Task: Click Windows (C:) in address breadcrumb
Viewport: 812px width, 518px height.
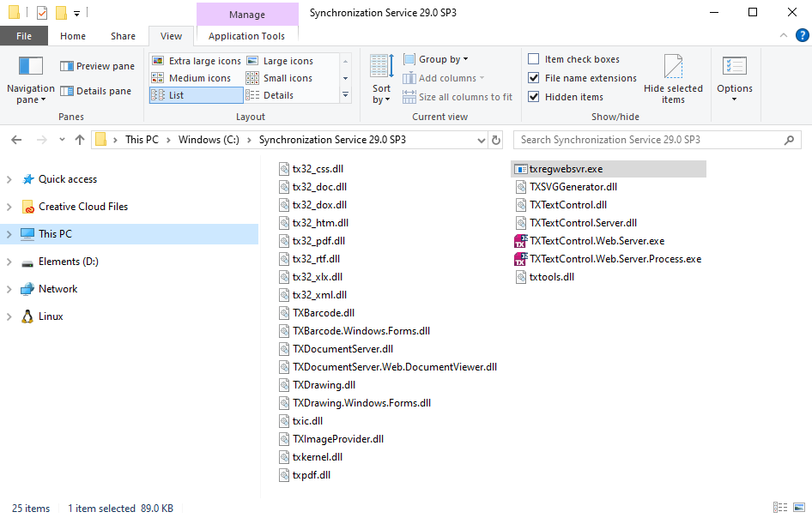Action: tap(209, 140)
